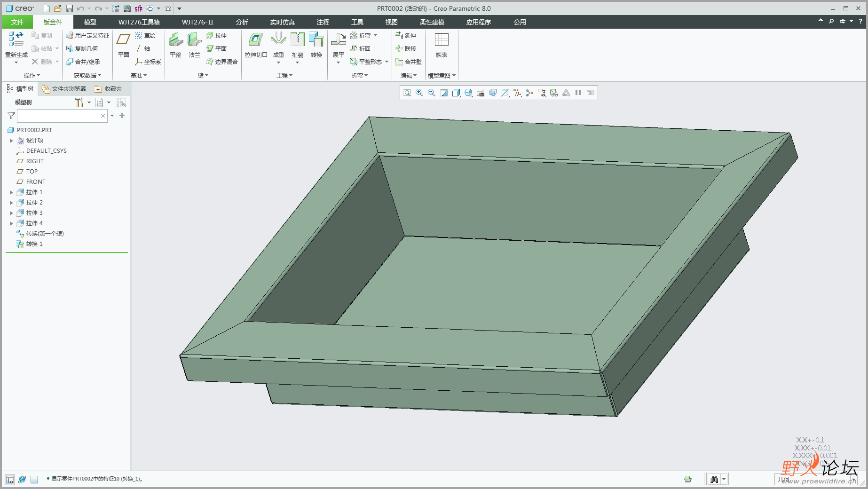The width and height of the screenshot is (868, 489).
Task: Select the datum Plane (平面) tool
Action: coord(124,45)
